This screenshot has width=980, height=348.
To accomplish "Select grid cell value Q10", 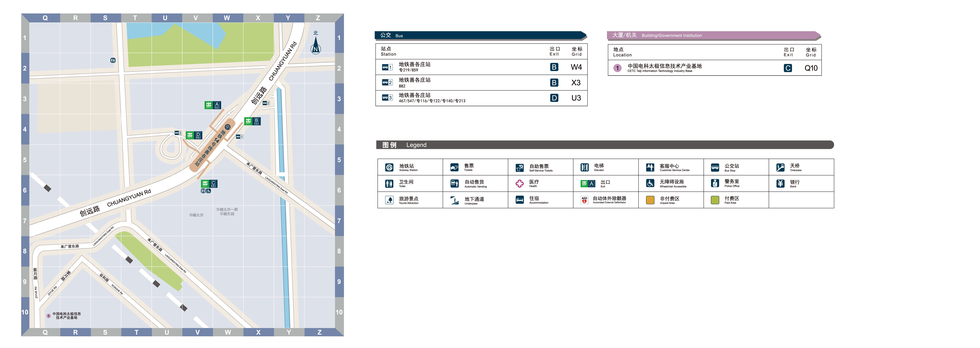I will pyautogui.click(x=811, y=68).
